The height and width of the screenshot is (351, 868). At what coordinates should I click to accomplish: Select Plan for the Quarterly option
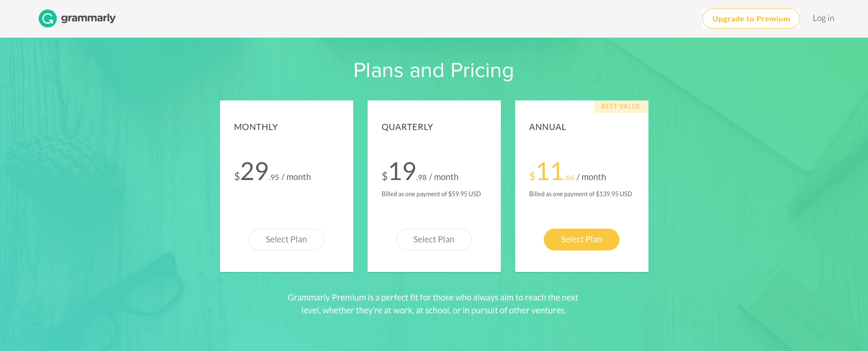[434, 240]
